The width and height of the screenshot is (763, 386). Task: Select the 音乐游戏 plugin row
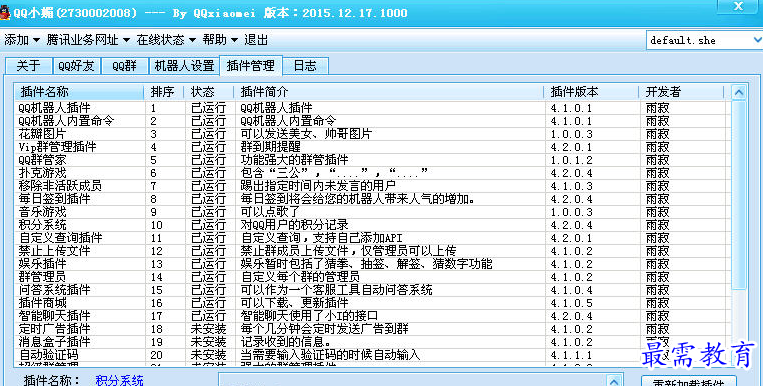(x=372, y=212)
